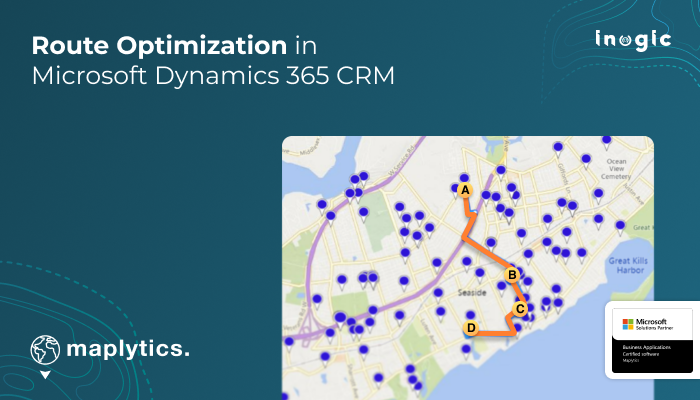Viewport: 700px width, 400px height.
Task: Click 'Business Applications' text on badge
Action: point(646,347)
